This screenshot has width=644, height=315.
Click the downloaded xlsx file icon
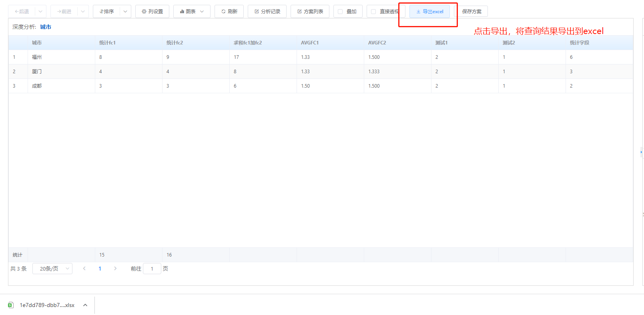click(x=11, y=305)
